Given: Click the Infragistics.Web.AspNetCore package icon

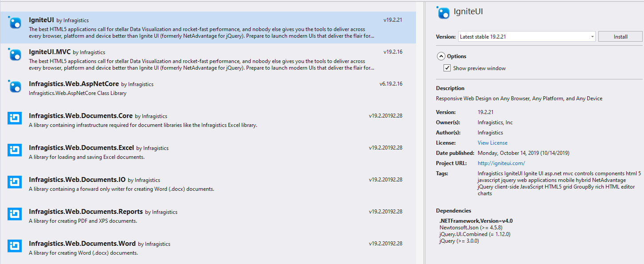Looking at the screenshot, I should (x=15, y=87).
